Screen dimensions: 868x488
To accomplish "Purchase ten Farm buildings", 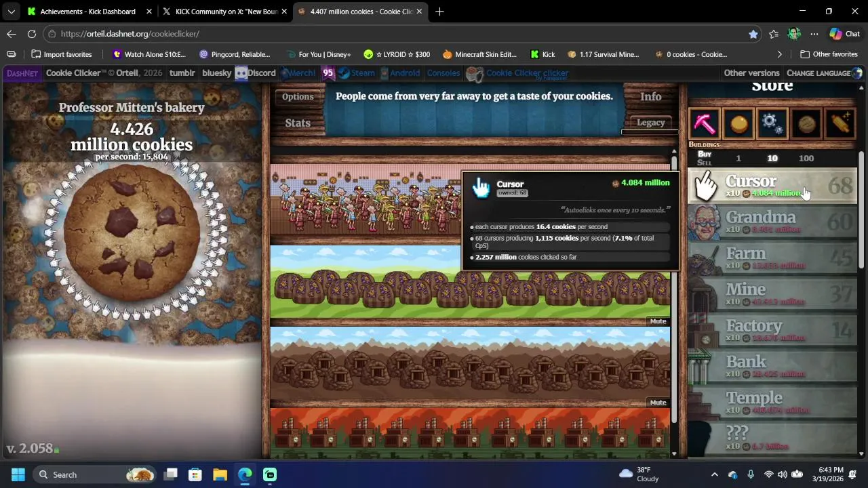I will 772,258.
